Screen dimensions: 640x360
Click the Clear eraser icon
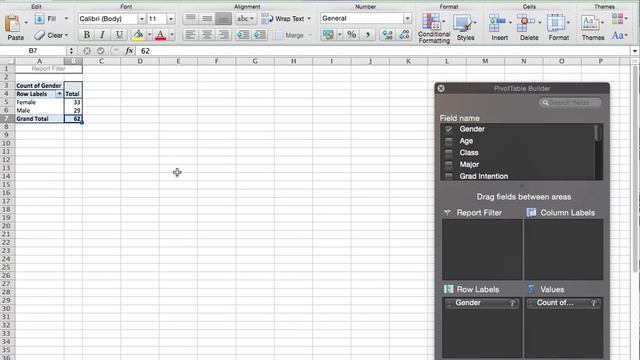[x=40, y=35]
